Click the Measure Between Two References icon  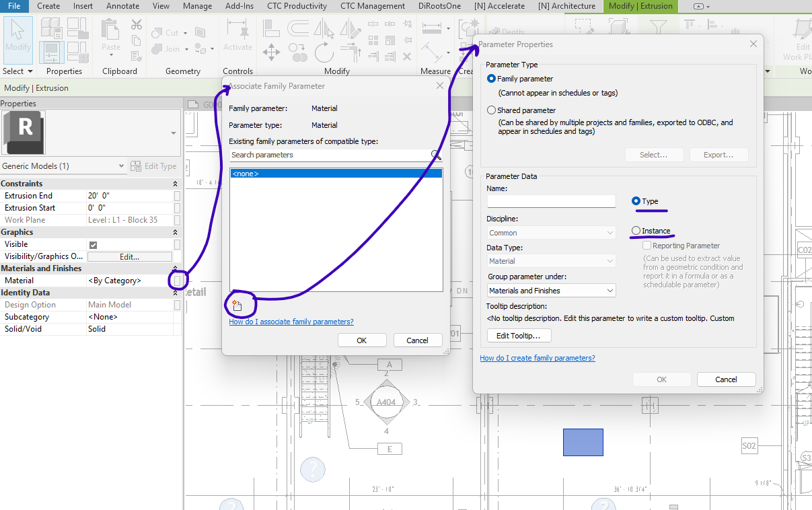pos(432,28)
